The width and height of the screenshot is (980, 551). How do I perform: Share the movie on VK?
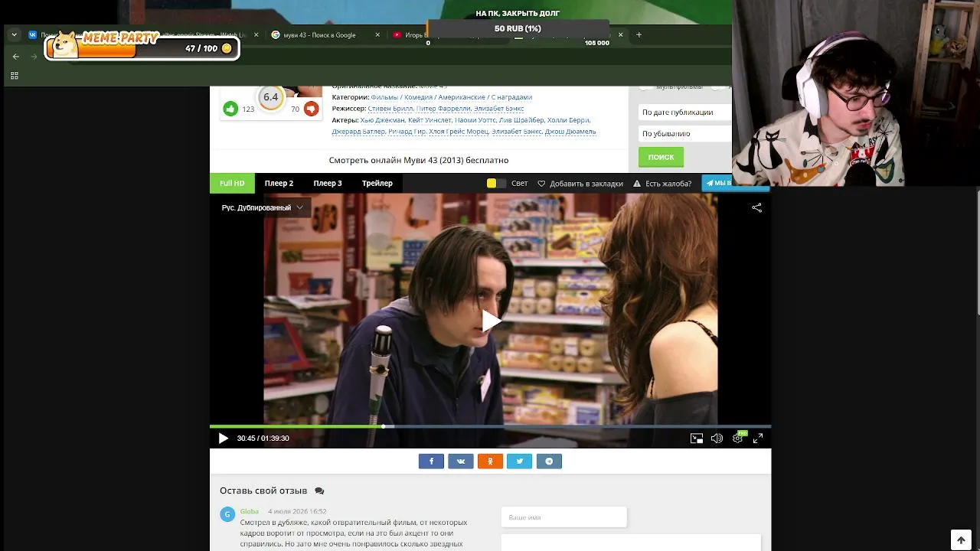coord(461,461)
